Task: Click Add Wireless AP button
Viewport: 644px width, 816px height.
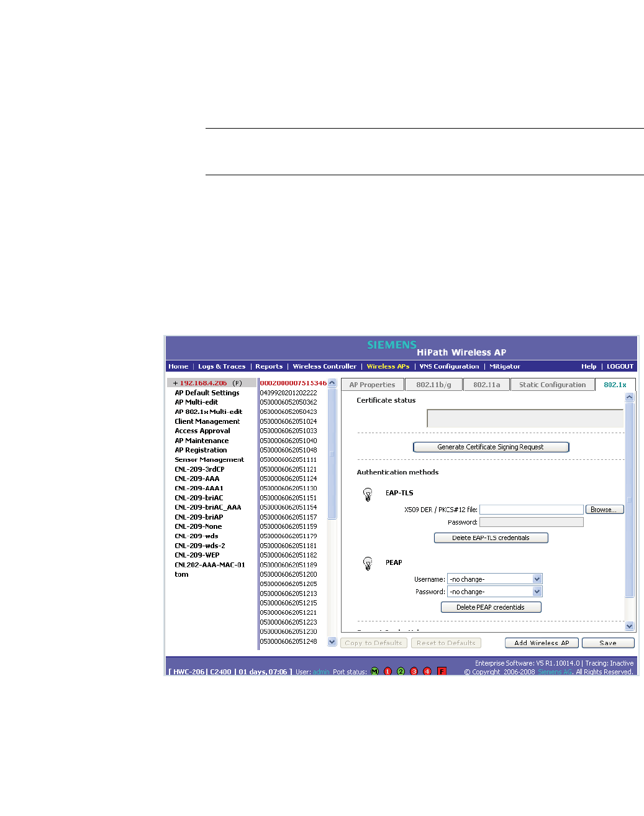Action: (x=542, y=643)
